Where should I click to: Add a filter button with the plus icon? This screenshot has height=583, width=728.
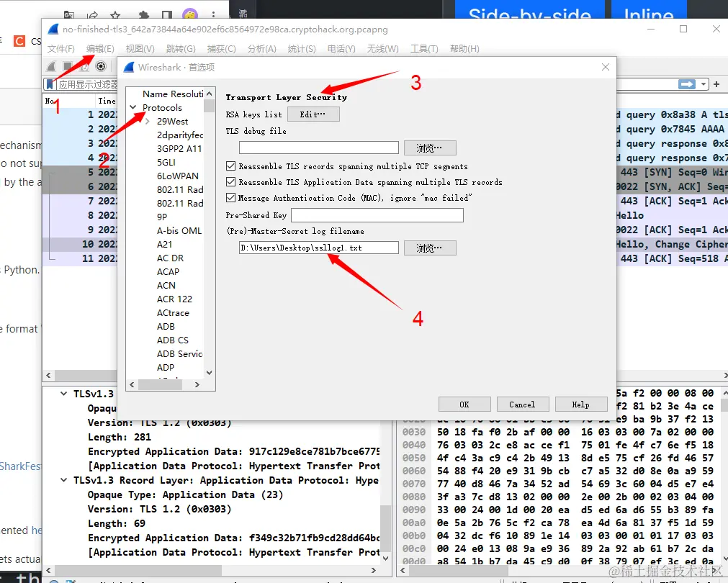(716, 84)
